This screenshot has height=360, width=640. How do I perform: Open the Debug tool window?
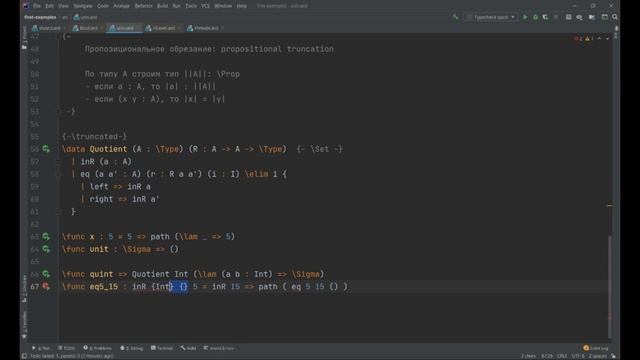tap(131, 348)
